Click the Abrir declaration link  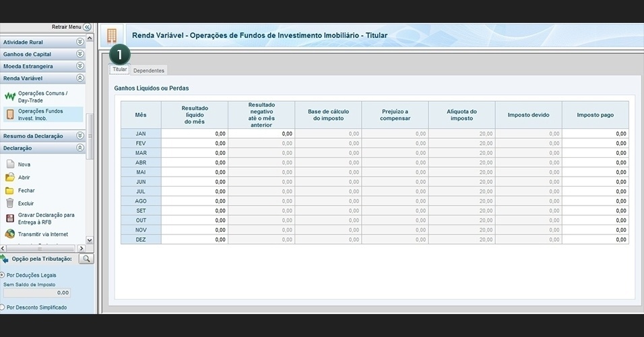point(24,177)
